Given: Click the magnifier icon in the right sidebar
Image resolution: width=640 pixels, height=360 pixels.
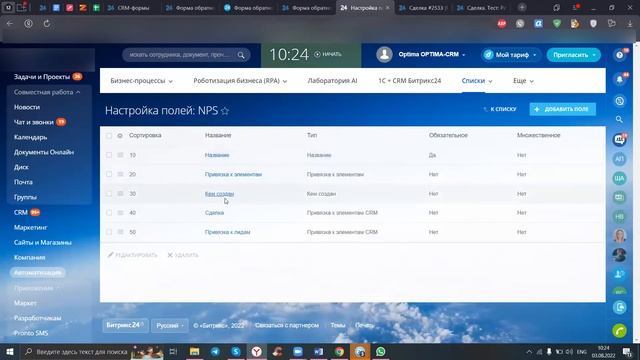Looking at the screenshot, I should click(x=619, y=119).
